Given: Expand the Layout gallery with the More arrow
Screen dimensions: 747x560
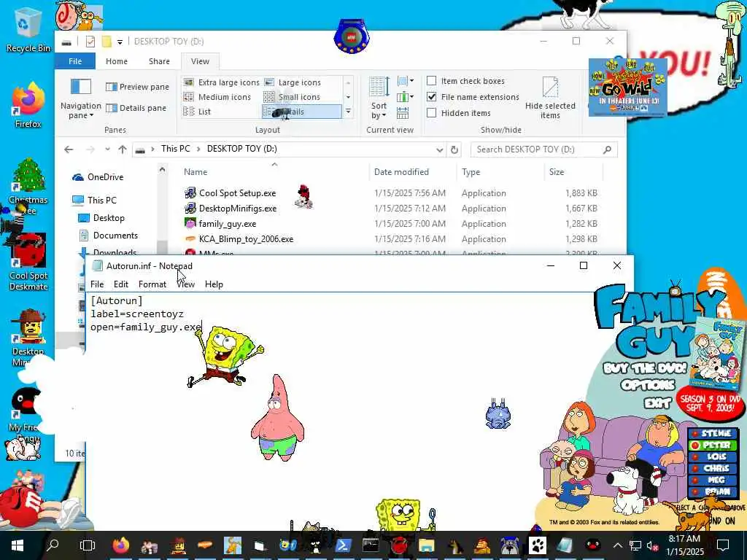Looking at the screenshot, I should (348, 112).
